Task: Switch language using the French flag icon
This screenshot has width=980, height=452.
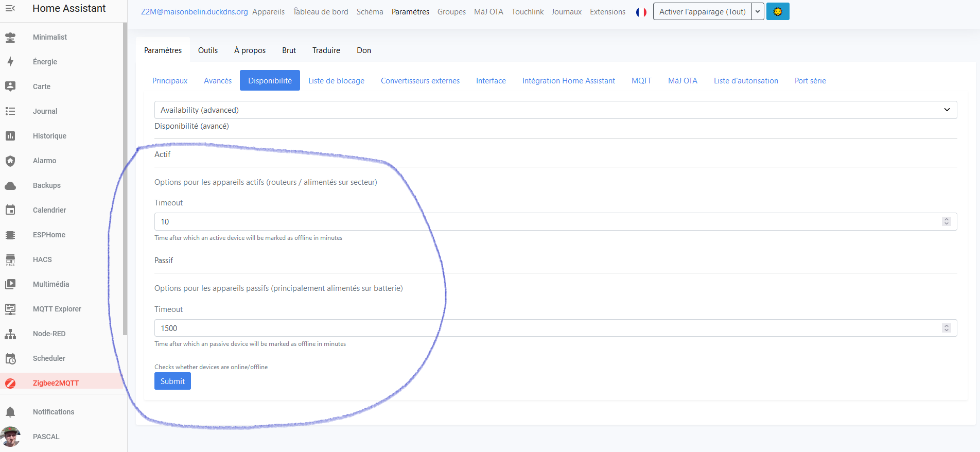Action: coord(641,12)
